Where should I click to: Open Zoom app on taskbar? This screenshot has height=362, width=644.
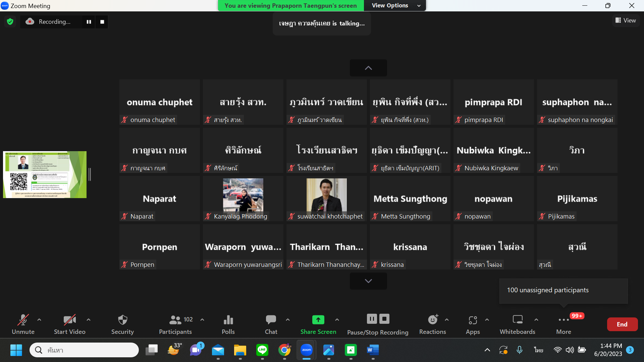307,350
